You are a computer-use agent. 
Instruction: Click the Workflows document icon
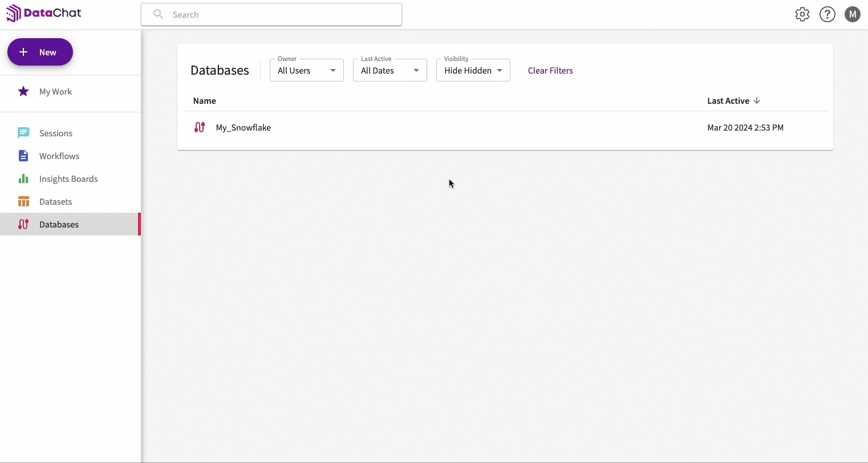tap(23, 156)
